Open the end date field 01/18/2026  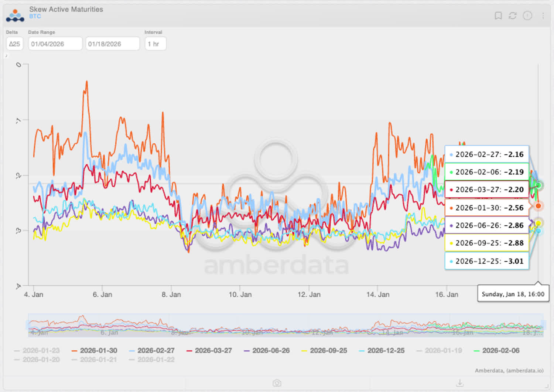(x=113, y=44)
